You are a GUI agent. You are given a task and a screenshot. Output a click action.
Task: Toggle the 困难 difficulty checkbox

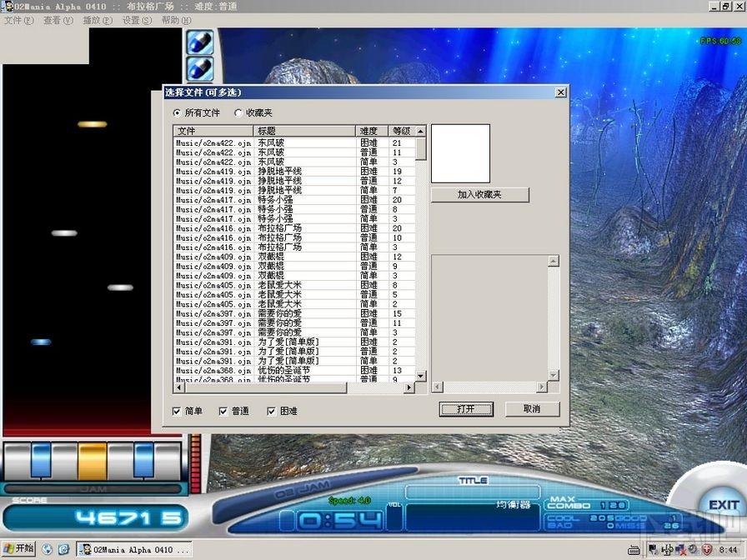pos(272,411)
